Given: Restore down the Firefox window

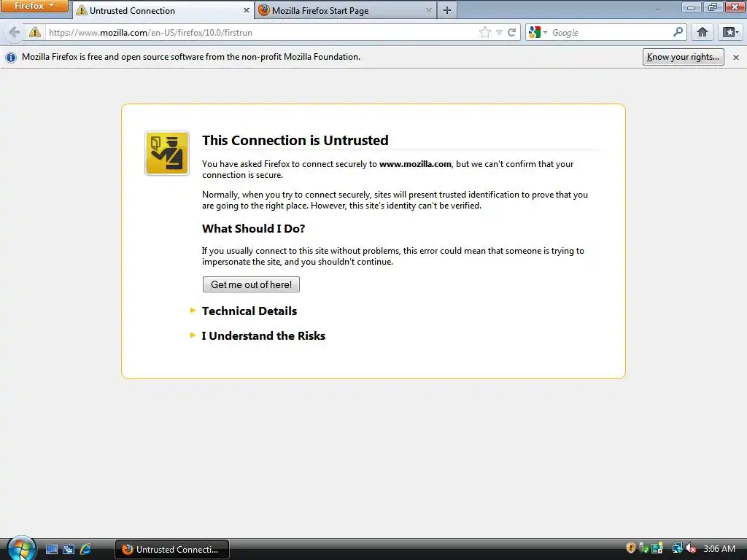Looking at the screenshot, I should 712,7.
